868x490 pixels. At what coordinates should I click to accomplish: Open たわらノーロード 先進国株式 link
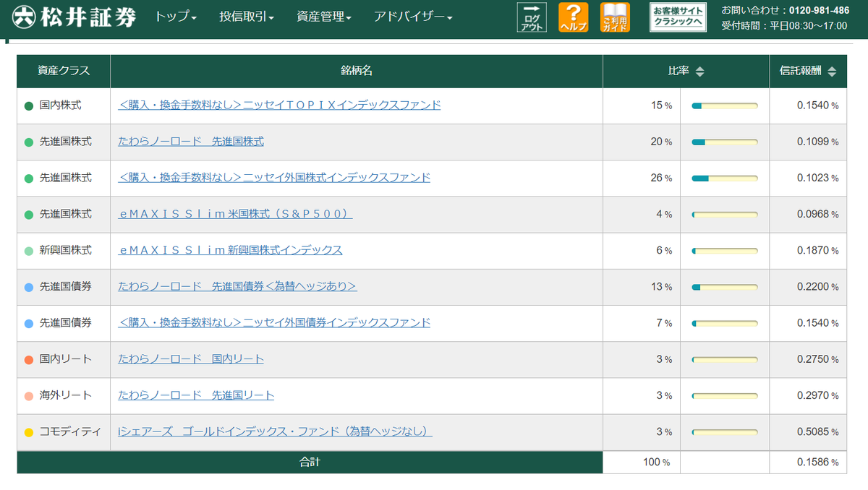click(191, 142)
